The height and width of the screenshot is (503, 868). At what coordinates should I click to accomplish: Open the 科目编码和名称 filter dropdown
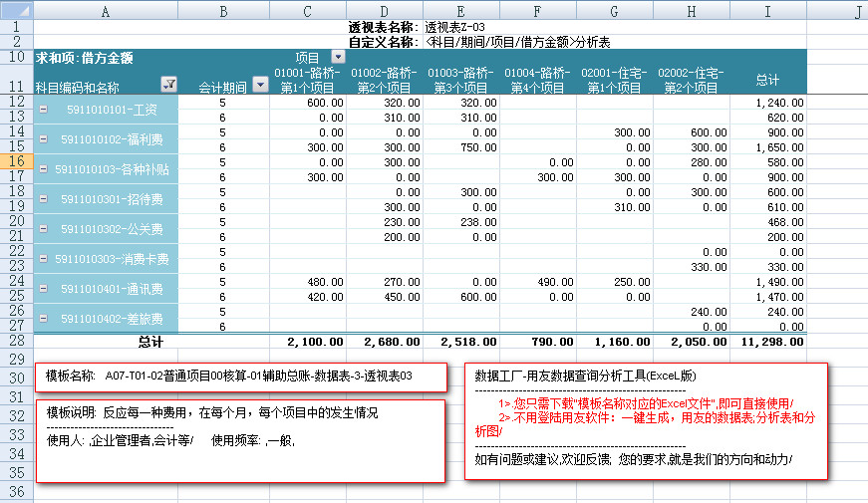pyautogui.click(x=168, y=86)
